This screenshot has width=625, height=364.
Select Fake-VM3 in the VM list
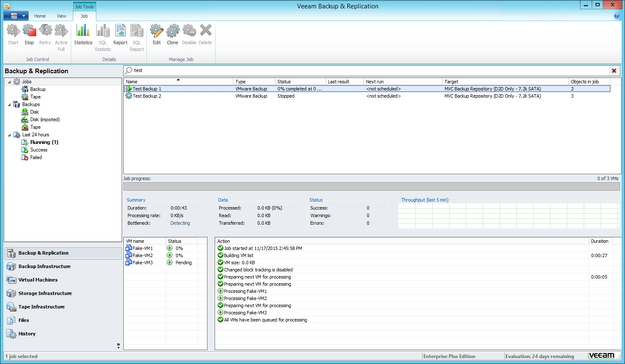pos(143,263)
